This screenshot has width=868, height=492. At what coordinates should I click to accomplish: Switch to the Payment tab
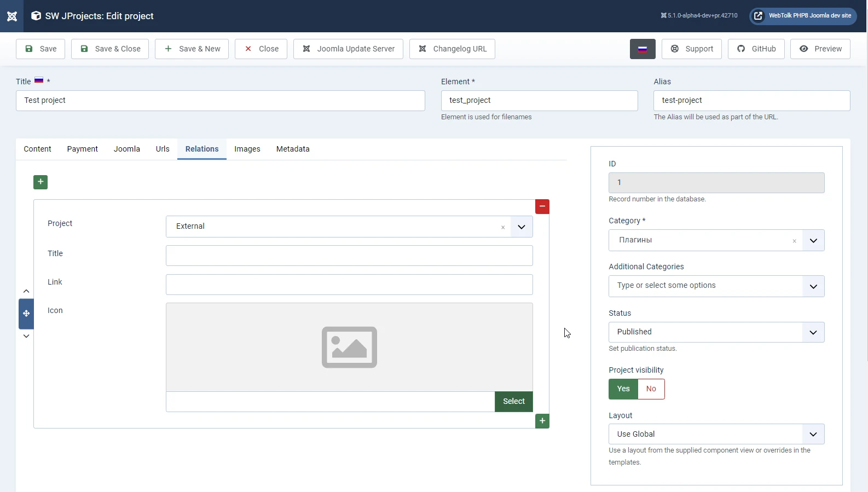83,149
